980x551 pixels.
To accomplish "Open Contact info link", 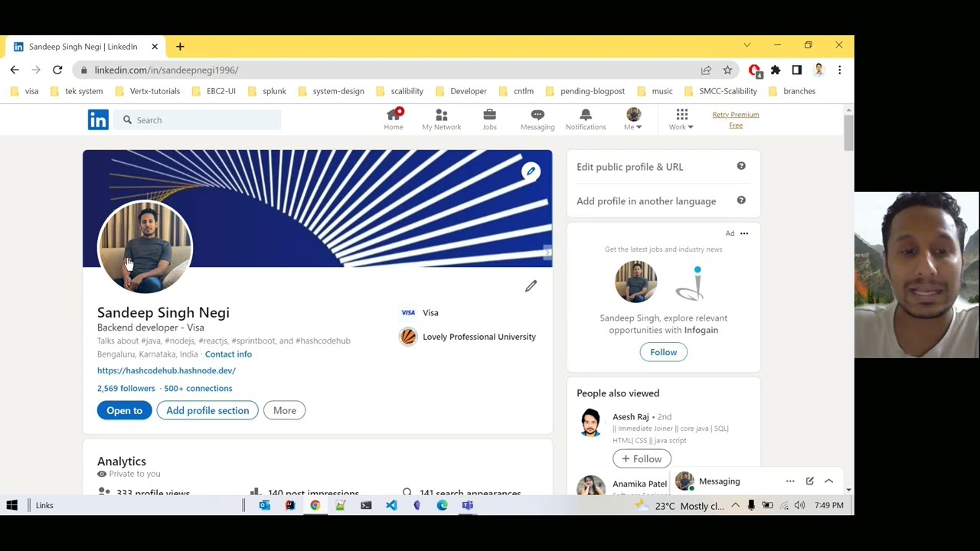I will 228,354.
